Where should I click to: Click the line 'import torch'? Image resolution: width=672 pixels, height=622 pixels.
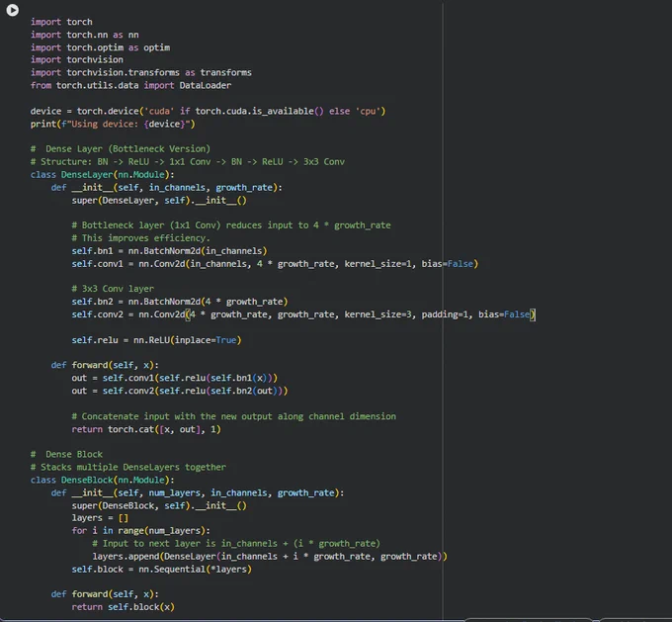61,22
